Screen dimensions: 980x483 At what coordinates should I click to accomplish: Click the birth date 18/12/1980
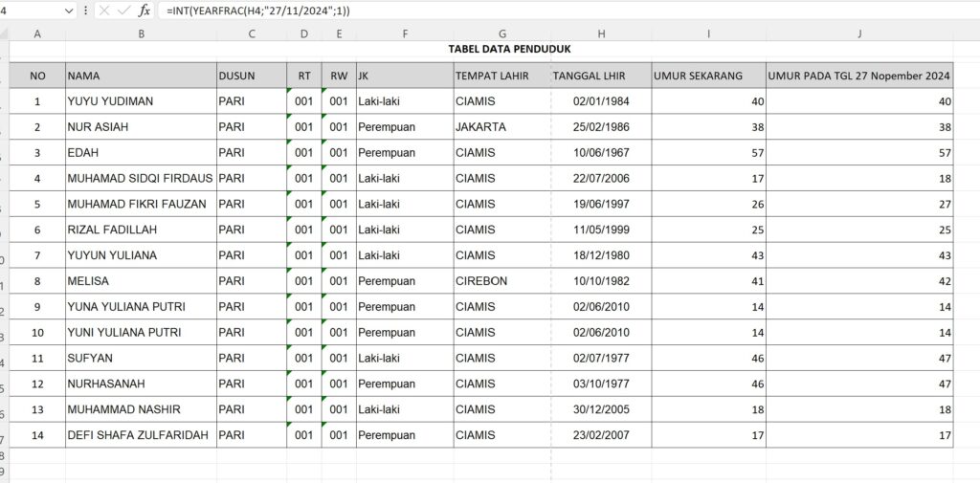601,255
